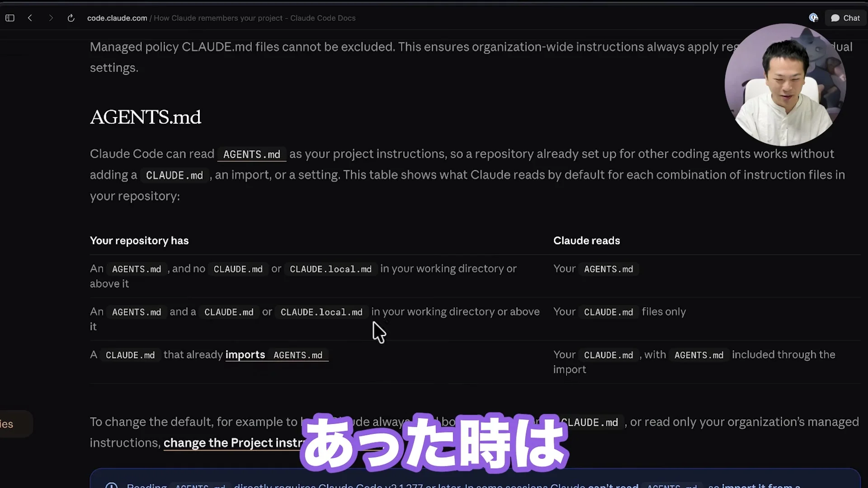
Task: Follow the 'imports' link in table
Action: (245, 355)
